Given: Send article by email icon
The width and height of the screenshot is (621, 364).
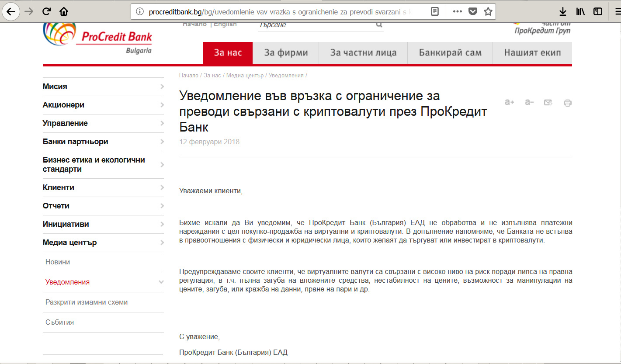Looking at the screenshot, I should coord(548,103).
